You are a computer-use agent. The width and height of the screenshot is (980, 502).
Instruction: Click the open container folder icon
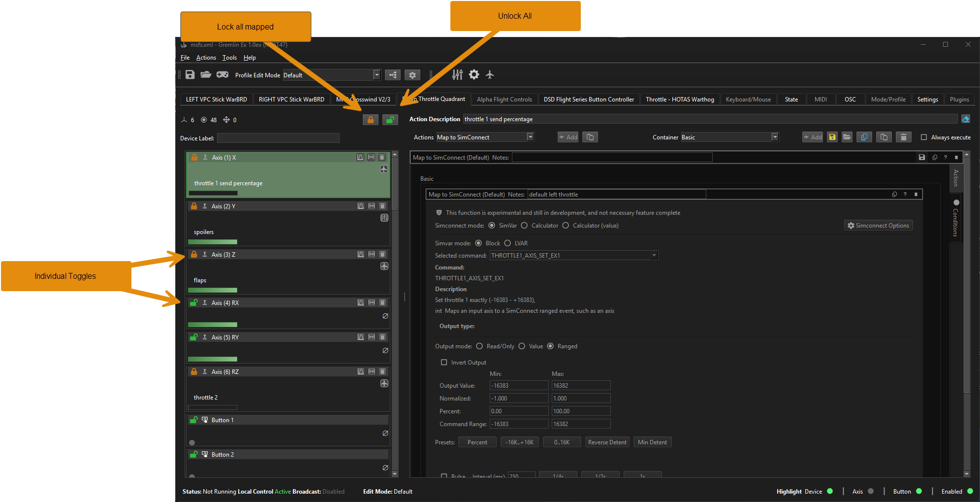pyautogui.click(x=847, y=137)
